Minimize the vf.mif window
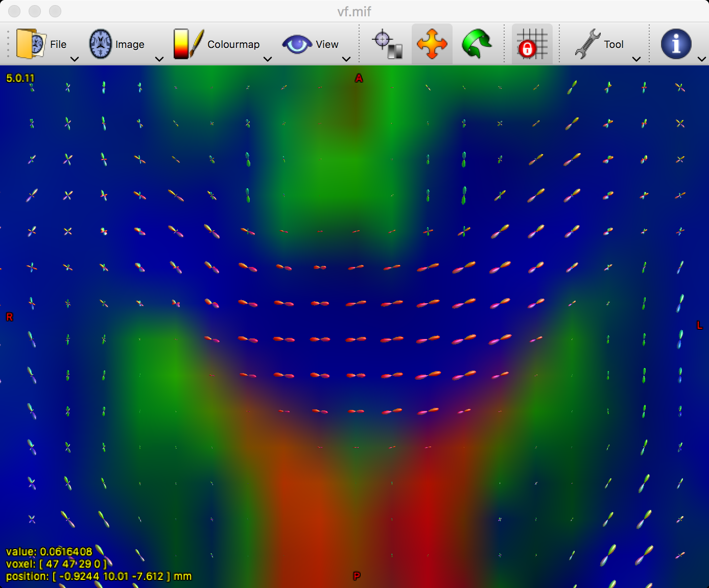 pos(35,11)
